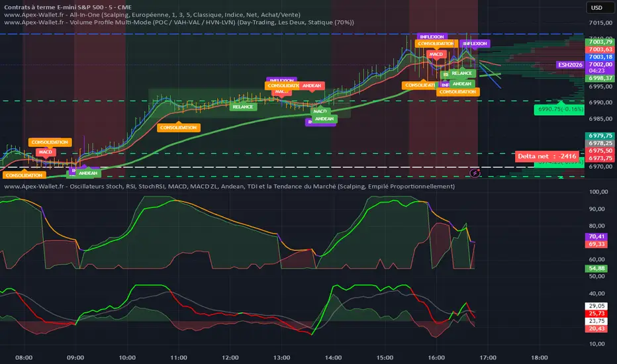
Task: Click the 13:00 time axis label
Action: tap(282, 357)
